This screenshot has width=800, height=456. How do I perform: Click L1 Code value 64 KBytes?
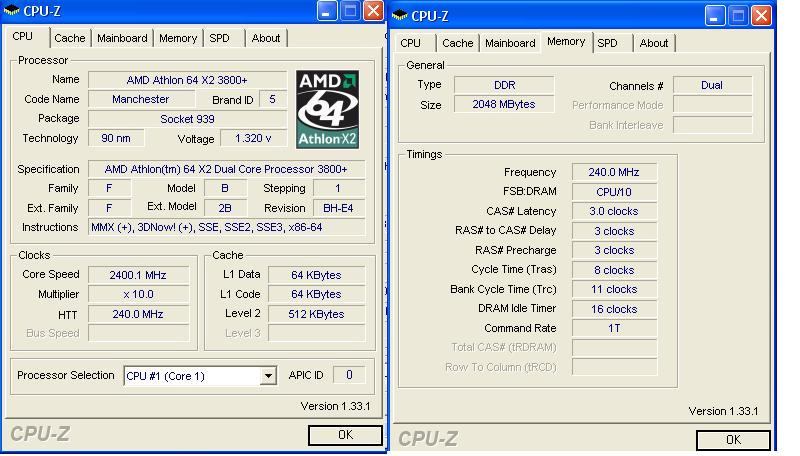pyautogui.click(x=316, y=295)
